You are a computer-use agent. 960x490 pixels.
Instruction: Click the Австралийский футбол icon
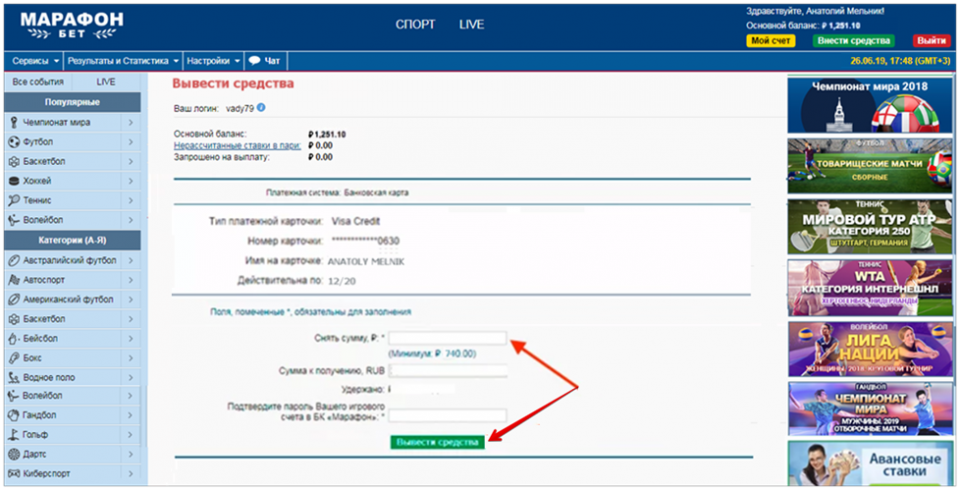[14, 260]
